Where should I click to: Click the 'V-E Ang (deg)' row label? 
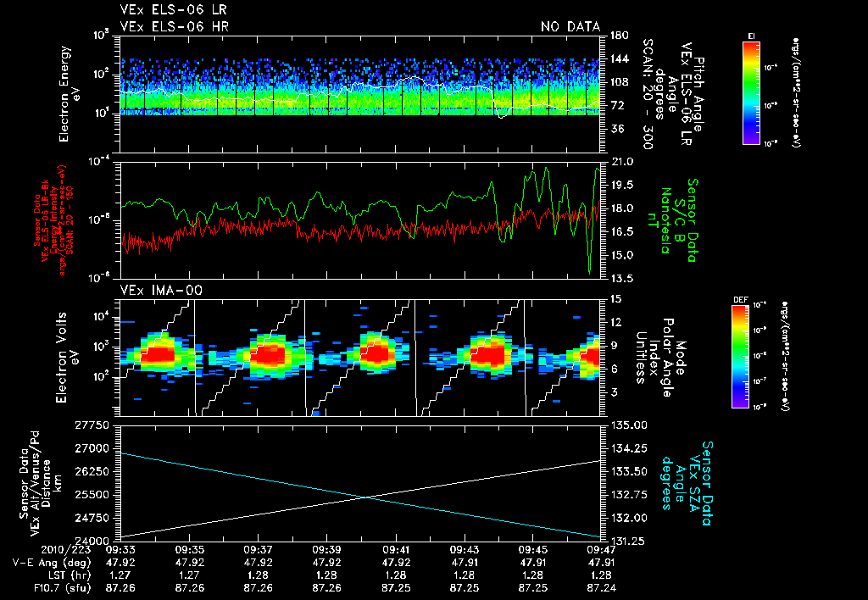click(52, 563)
